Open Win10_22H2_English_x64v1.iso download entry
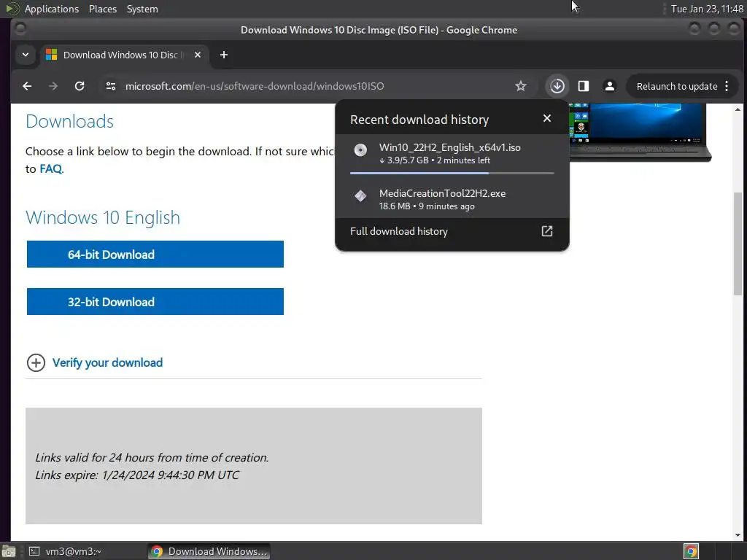 point(452,153)
